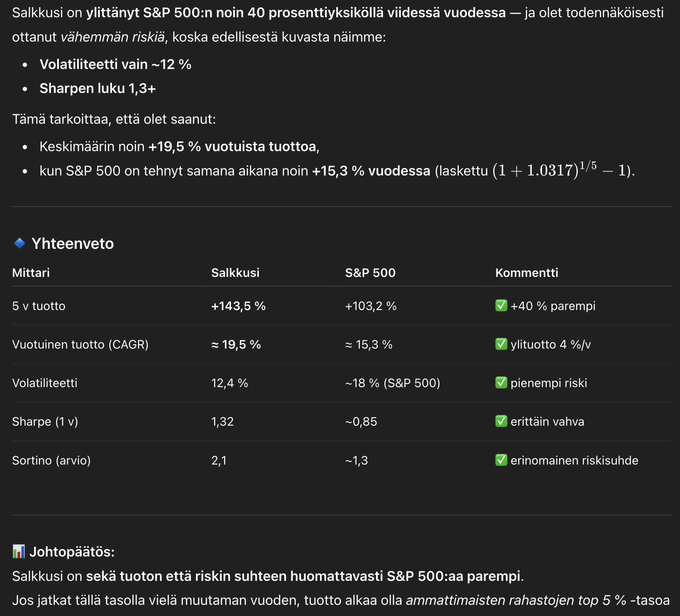The height and width of the screenshot is (616, 680).
Task: Click the 'Yhteenveto' section heading
Action: pos(72,243)
